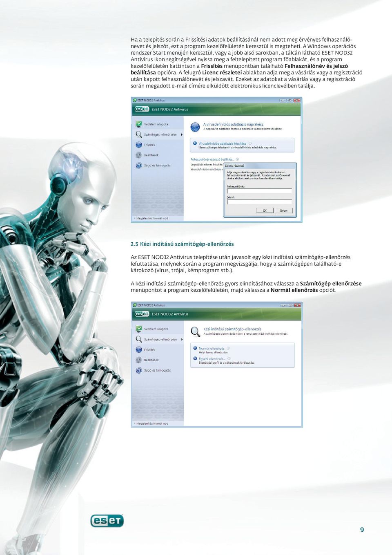This screenshot has height=555, width=392.
Task: Open Frissítés menu label in update window
Action: tap(149, 145)
